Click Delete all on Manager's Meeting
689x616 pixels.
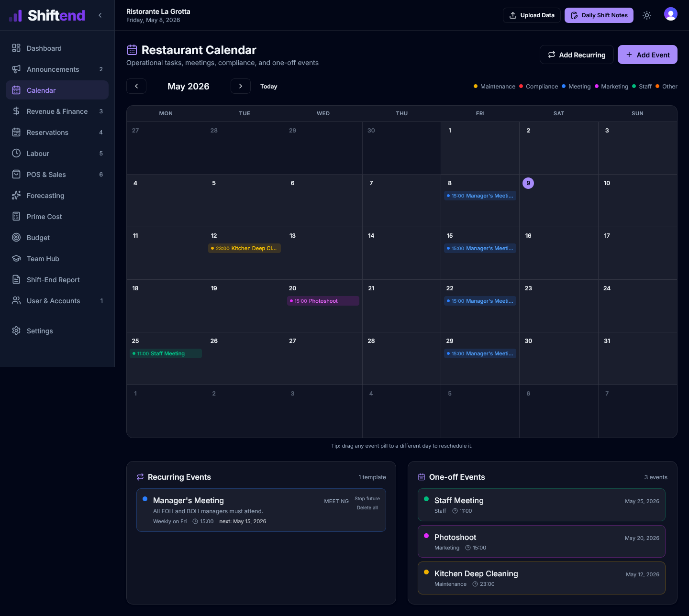(x=367, y=507)
